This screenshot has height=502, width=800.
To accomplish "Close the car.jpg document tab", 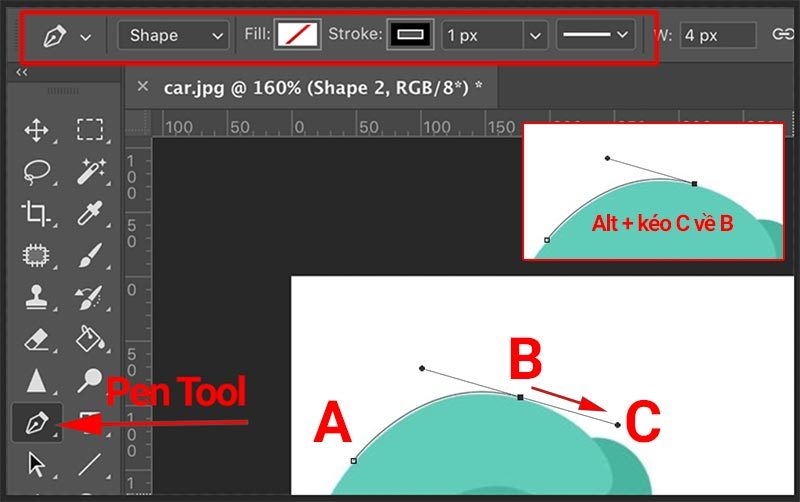I will tap(143, 87).
